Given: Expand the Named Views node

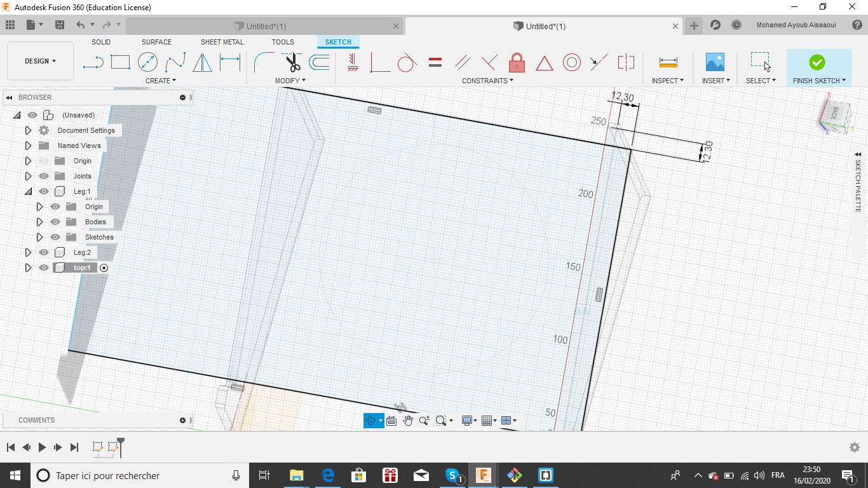Looking at the screenshot, I should (x=28, y=146).
